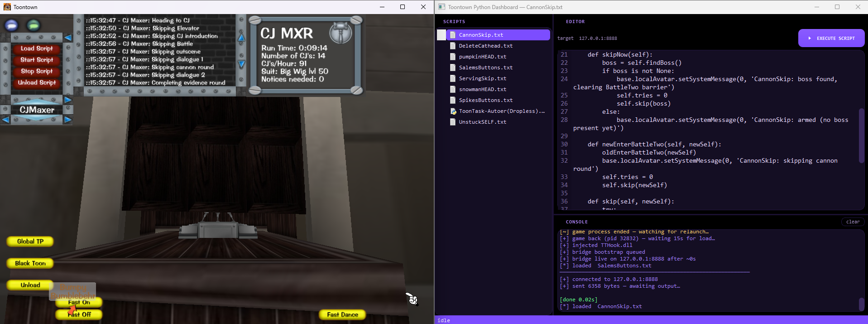Click the file icon next to ServingSkip.txt
This screenshot has height=324, width=868.
click(452, 78)
